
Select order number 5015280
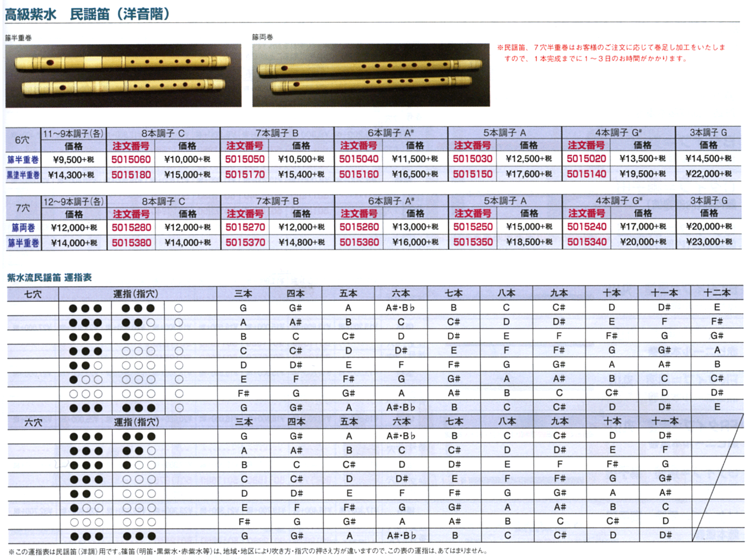point(132,227)
